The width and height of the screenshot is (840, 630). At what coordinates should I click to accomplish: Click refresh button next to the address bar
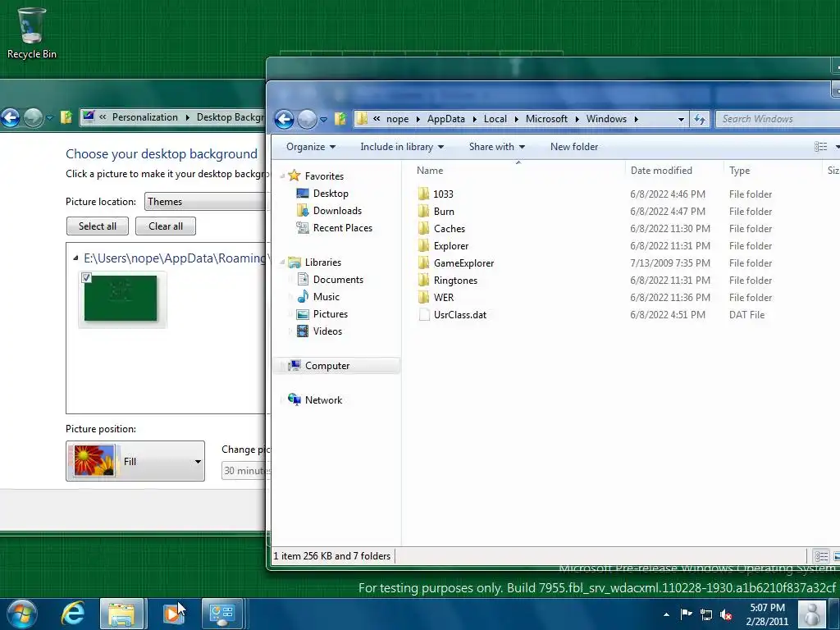point(700,119)
